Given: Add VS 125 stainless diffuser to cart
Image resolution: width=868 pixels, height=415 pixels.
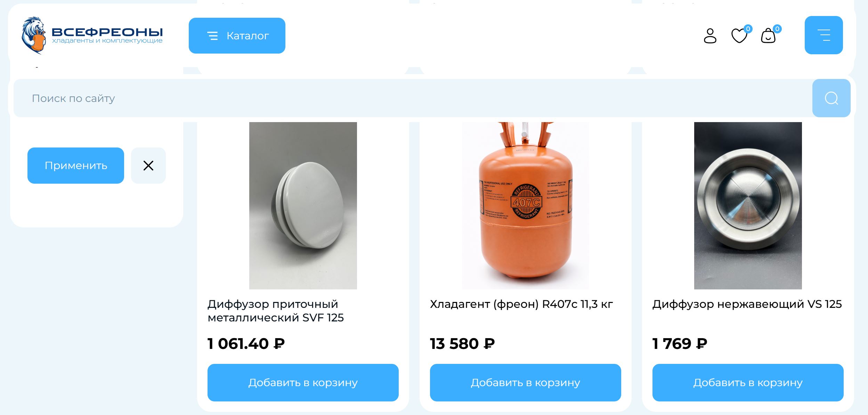Looking at the screenshot, I should pos(748,383).
